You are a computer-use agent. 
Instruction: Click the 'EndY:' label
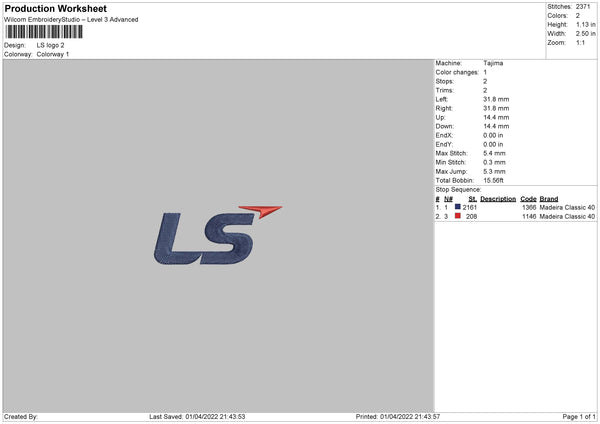(x=444, y=144)
